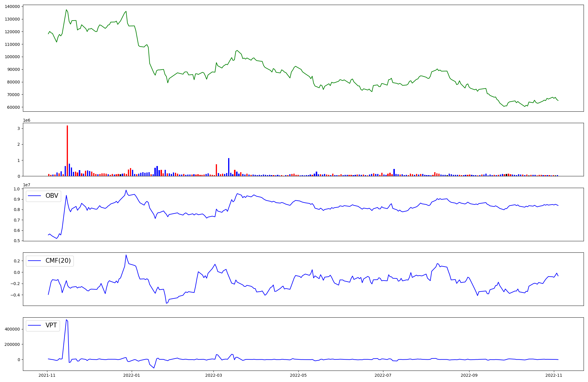Click the 2022-11 x-axis date label

click(x=554, y=375)
